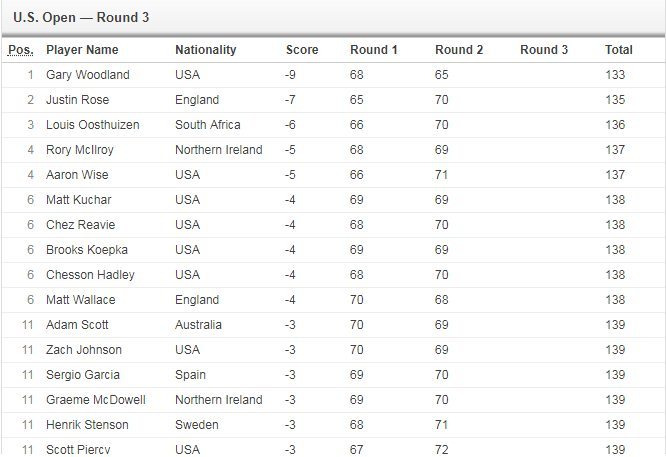Click the Round 3 column header
666x457 pixels.
pos(544,50)
